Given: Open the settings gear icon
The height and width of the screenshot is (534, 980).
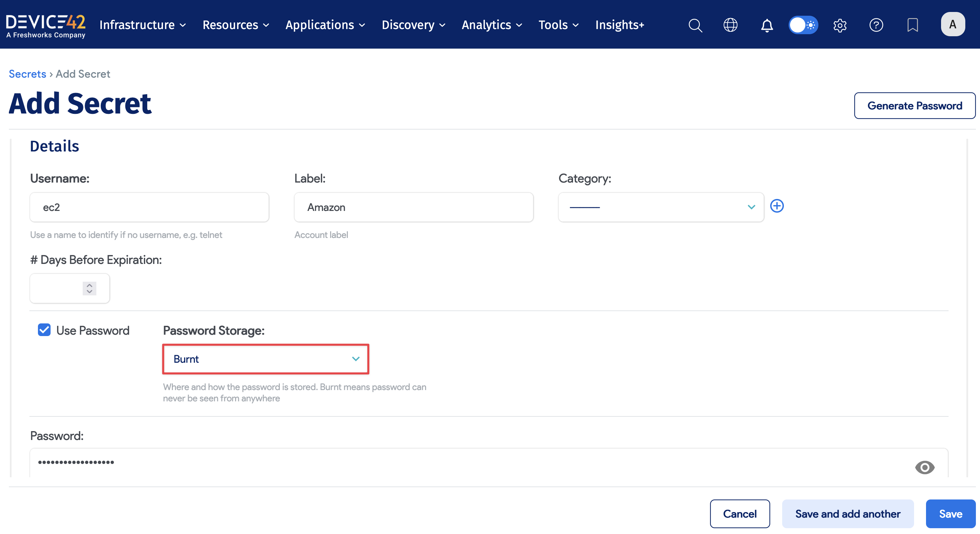Looking at the screenshot, I should point(840,25).
